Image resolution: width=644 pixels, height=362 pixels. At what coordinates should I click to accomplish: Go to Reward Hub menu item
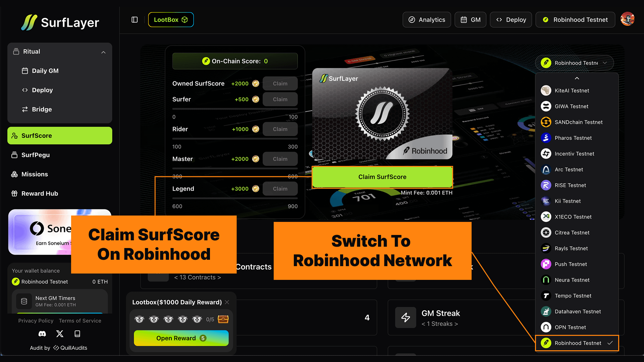pos(40,193)
